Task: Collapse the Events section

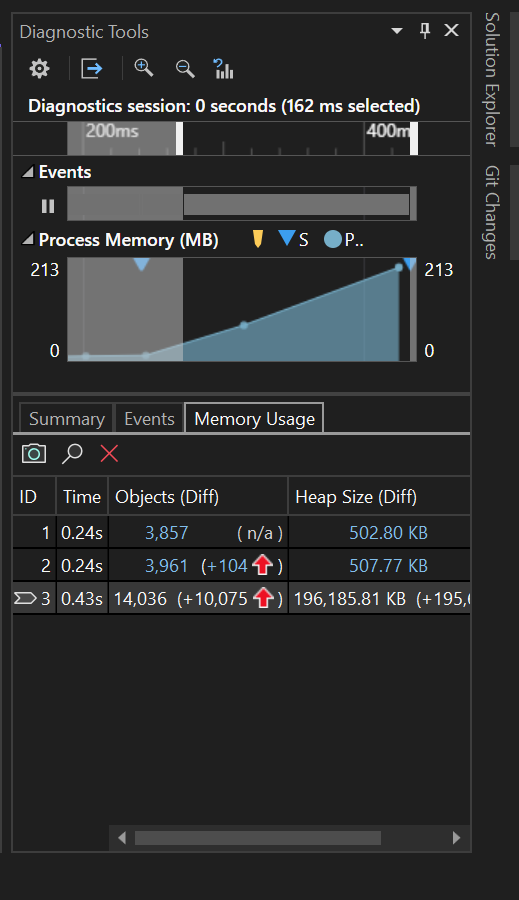Action: click(x=27, y=172)
